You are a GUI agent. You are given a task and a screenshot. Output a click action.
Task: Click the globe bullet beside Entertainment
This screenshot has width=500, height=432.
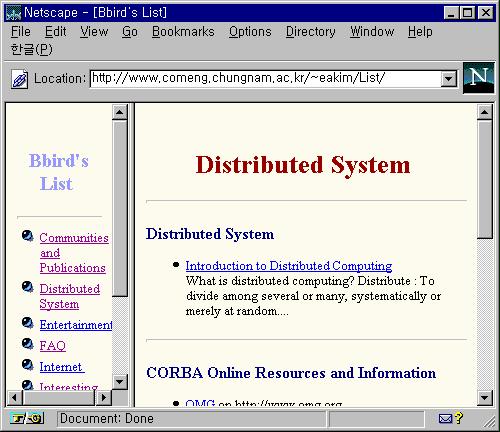tap(28, 323)
